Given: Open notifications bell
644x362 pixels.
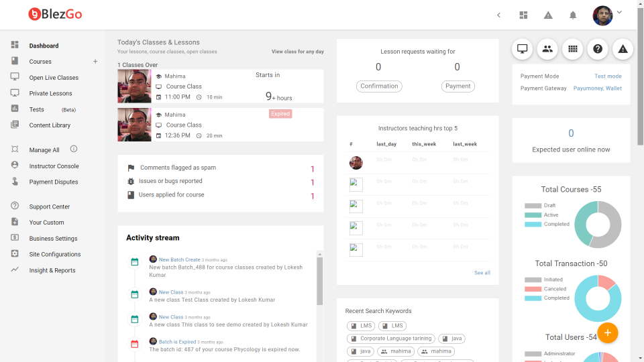Looking at the screenshot, I should pyautogui.click(x=572, y=15).
